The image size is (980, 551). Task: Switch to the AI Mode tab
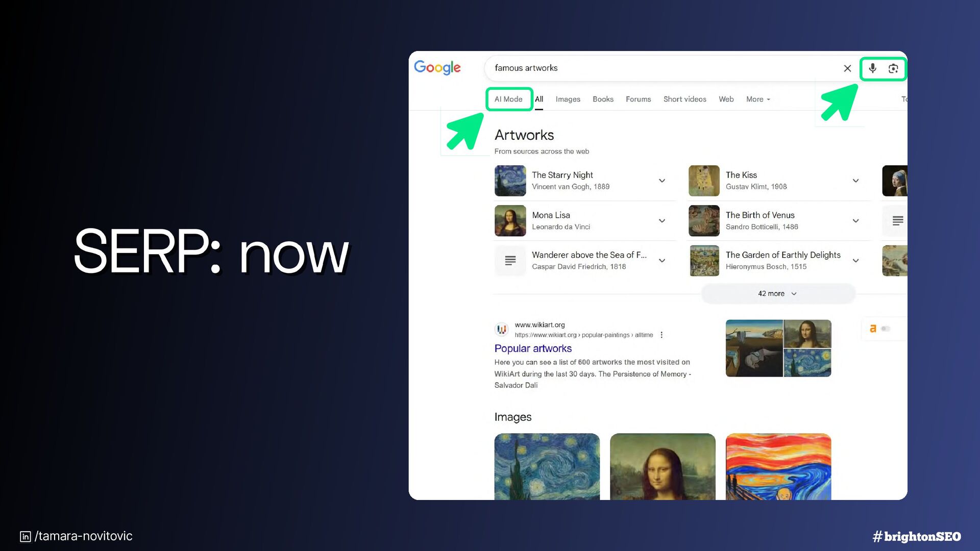tap(508, 99)
